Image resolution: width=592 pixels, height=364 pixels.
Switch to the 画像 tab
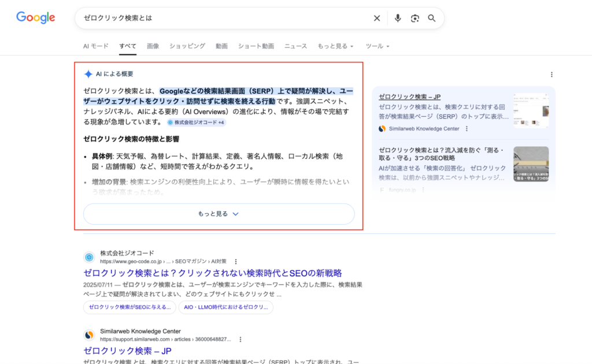(x=153, y=46)
